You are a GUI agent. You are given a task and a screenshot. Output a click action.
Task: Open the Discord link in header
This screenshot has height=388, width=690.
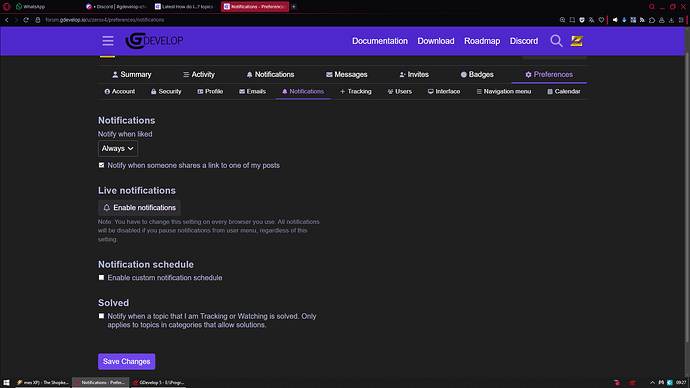click(x=524, y=41)
